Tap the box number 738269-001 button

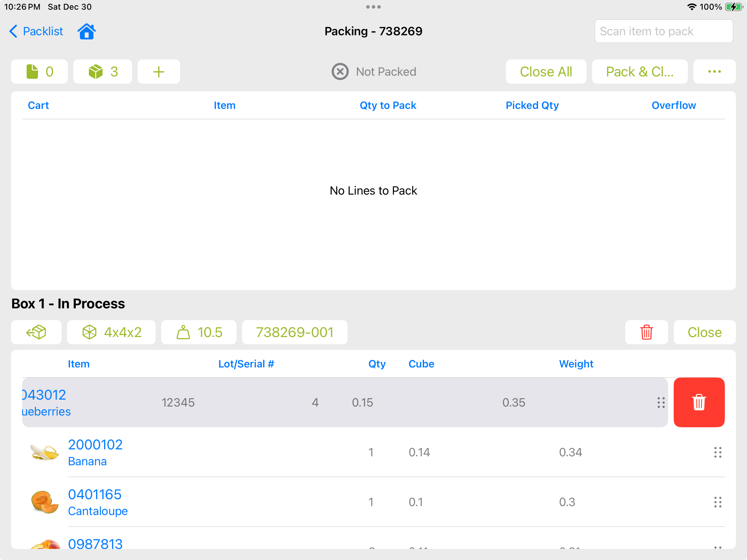point(295,332)
